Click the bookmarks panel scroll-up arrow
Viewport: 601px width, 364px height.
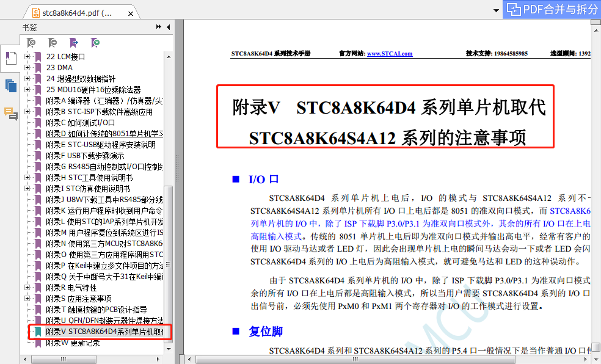click(x=169, y=57)
